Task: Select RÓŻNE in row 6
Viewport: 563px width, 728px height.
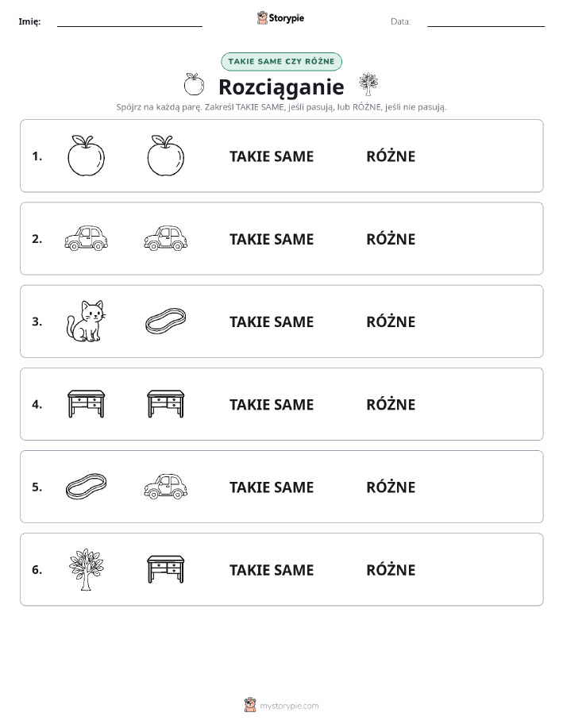Action: coord(391,569)
